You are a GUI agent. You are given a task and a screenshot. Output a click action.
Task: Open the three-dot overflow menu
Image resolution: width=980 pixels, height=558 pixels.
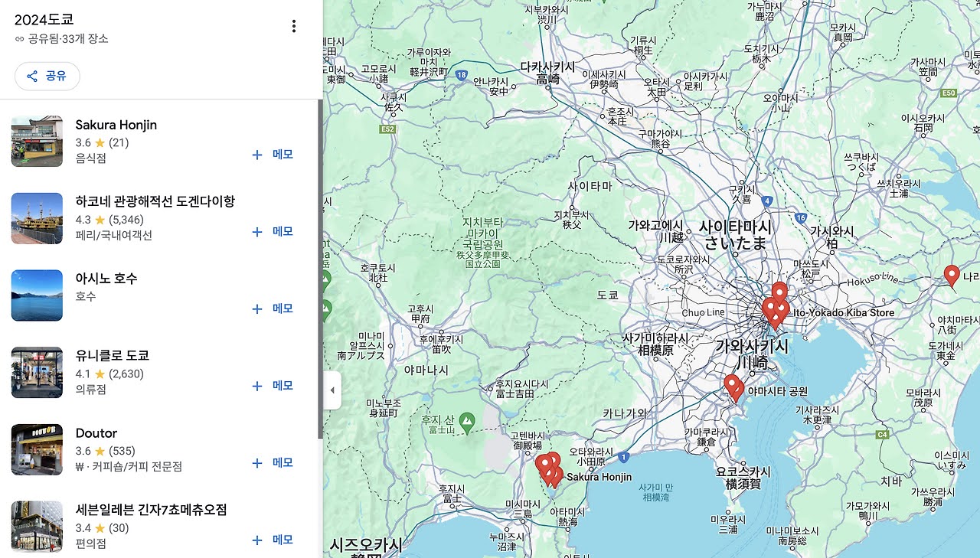tap(293, 25)
